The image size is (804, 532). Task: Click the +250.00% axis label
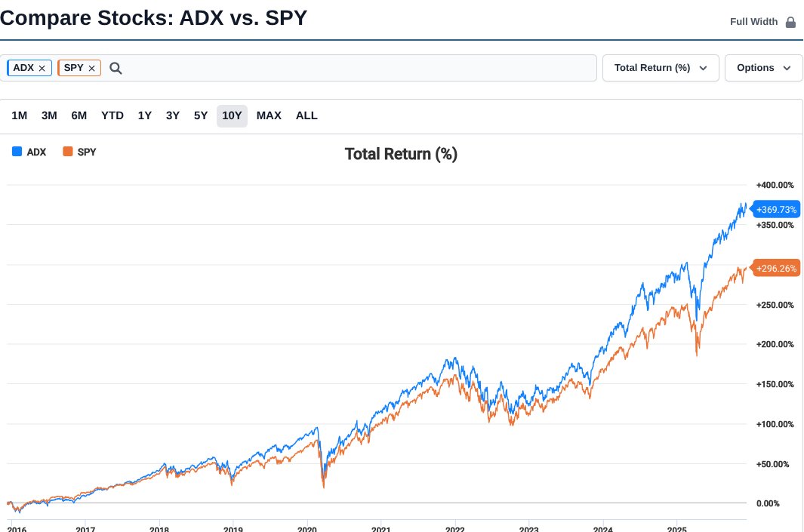(x=775, y=305)
